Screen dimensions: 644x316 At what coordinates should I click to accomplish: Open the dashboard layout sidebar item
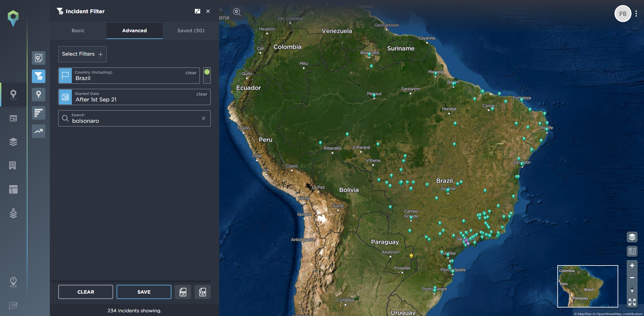(13, 189)
